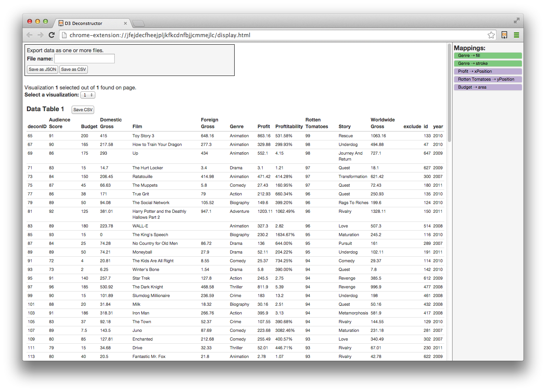Click the Iron Man film cell

141,313
